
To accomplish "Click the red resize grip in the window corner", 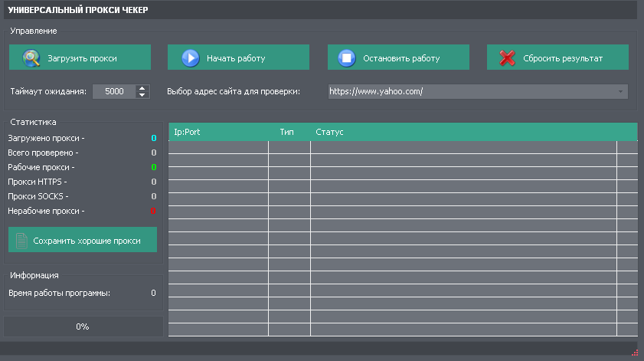I will point(635,353).
